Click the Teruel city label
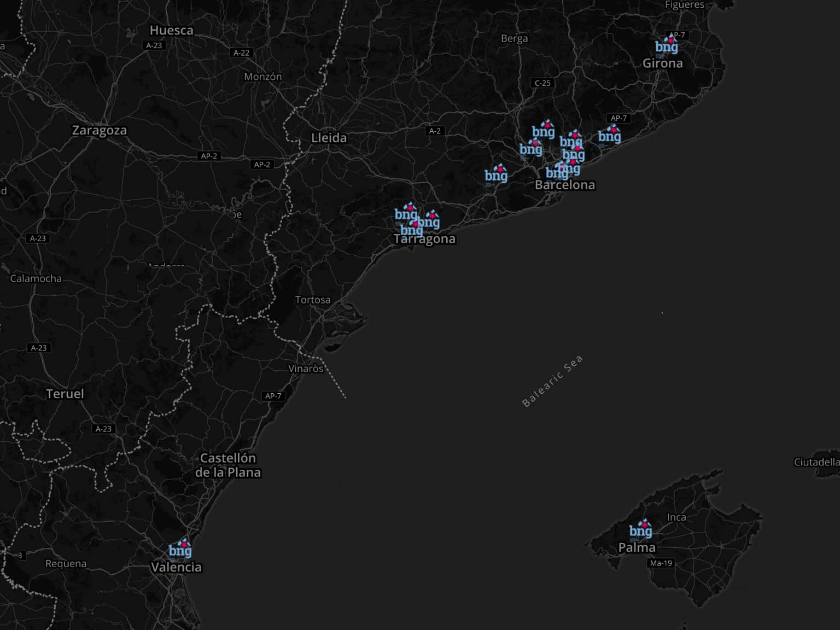The width and height of the screenshot is (840, 630). pos(65,394)
